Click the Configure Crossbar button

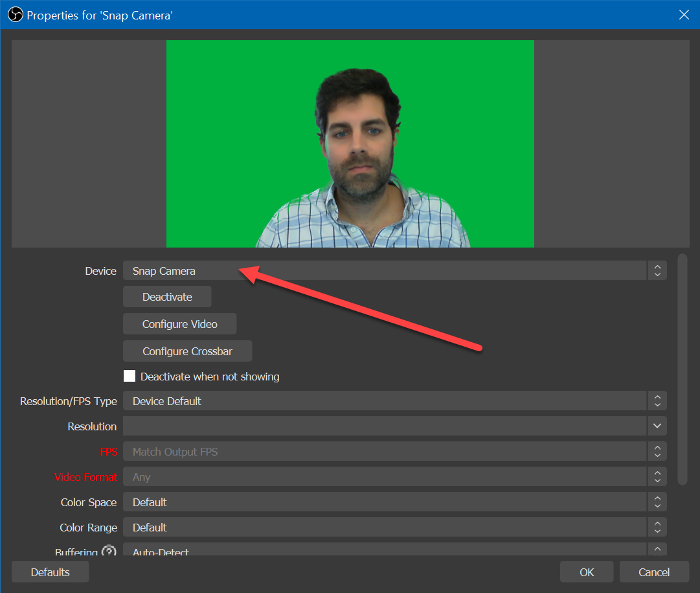187,351
